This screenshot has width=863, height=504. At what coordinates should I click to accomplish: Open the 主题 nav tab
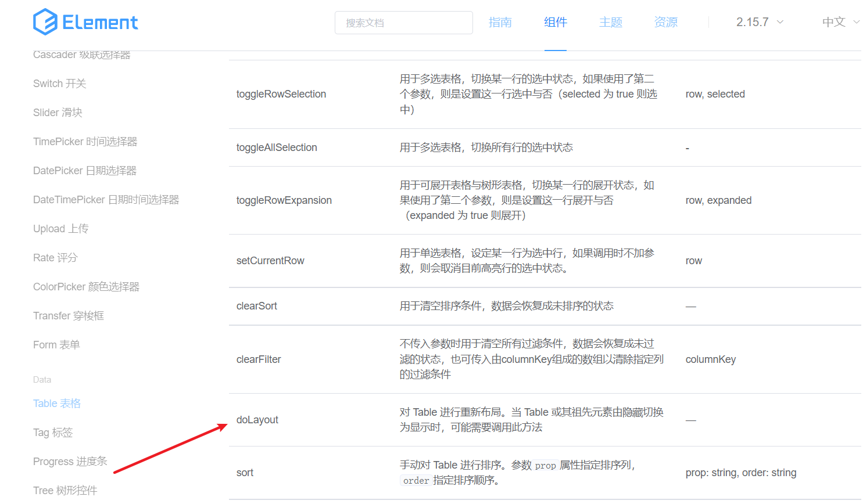610,22
